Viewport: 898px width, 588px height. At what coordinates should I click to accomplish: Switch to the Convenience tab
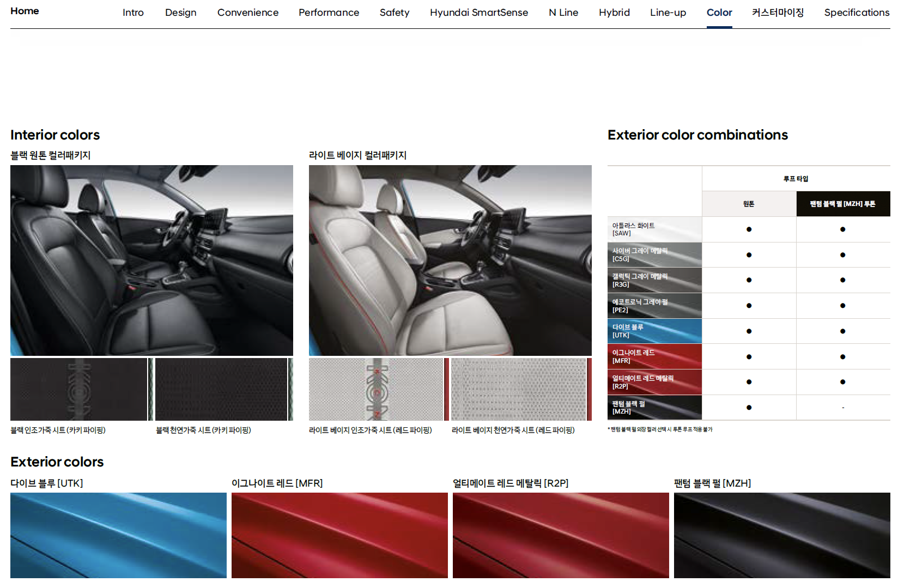tap(248, 13)
